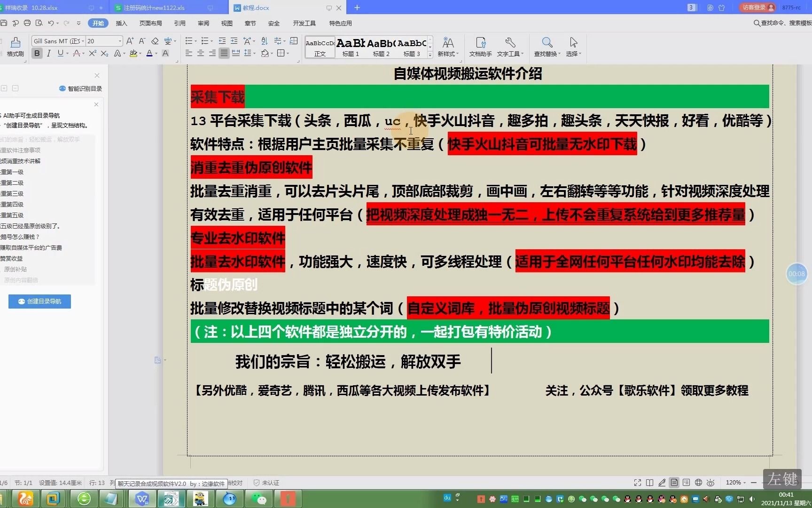812x508 pixels.
Task: Click the font color button
Action: (x=149, y=53)
